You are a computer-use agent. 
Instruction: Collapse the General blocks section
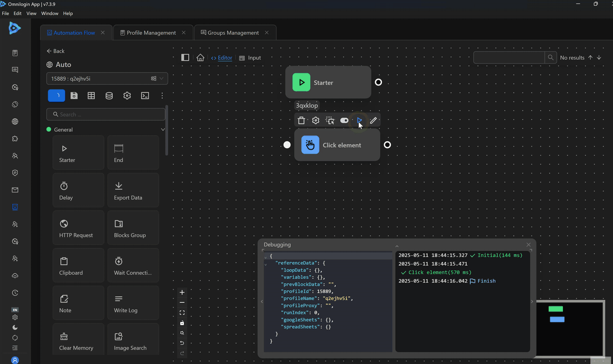point(162,130)
